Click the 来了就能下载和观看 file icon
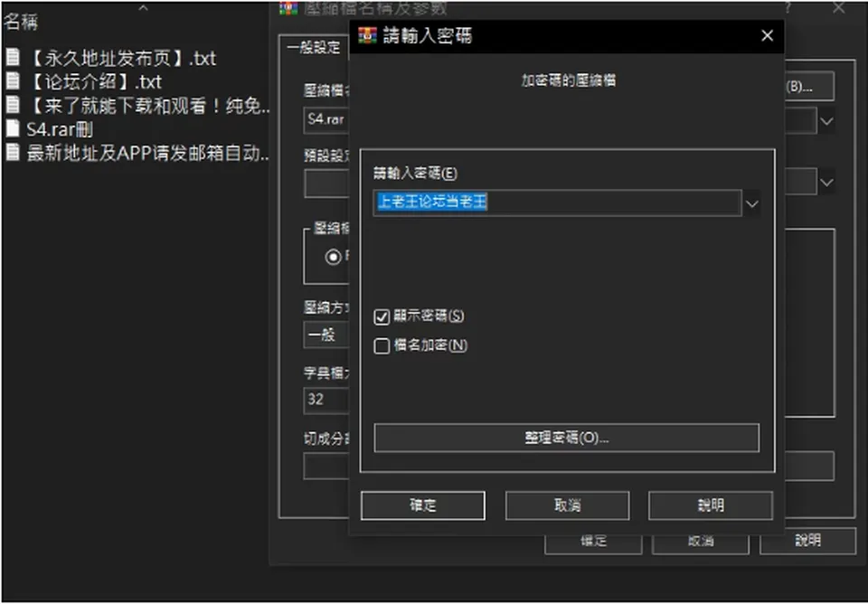 pos(12,105)
